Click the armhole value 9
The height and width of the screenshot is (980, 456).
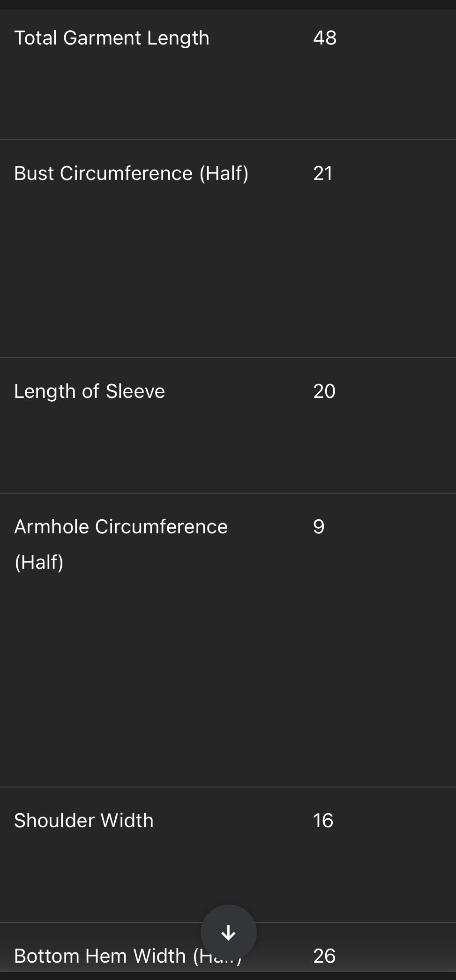click(x=319, y=527)
